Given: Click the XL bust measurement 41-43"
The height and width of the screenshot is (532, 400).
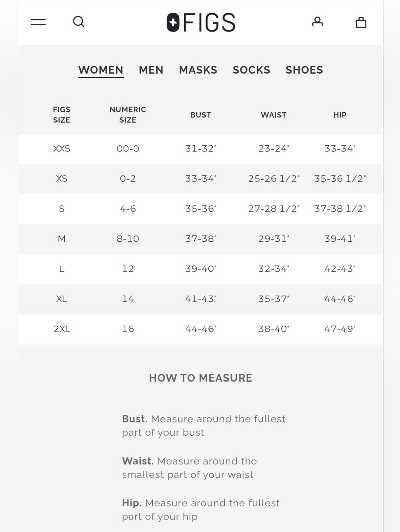Looking at the screenshot, I should [201, 299].
